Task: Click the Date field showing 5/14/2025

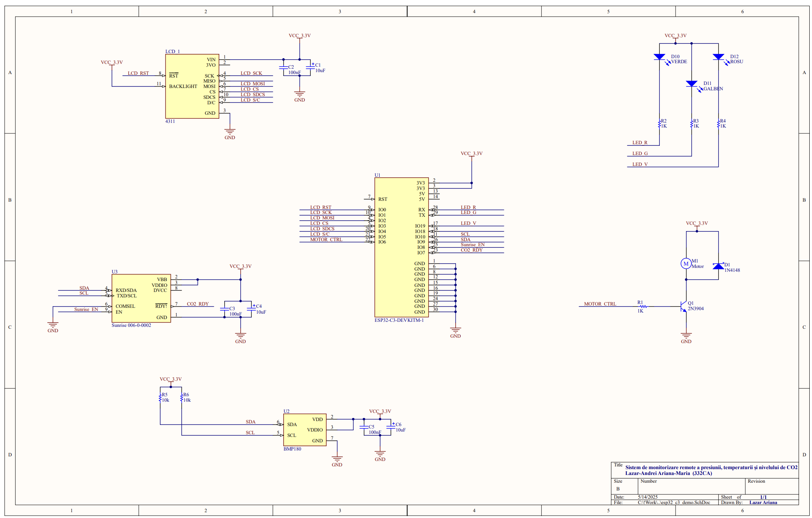Action: [x=647, y=497]
